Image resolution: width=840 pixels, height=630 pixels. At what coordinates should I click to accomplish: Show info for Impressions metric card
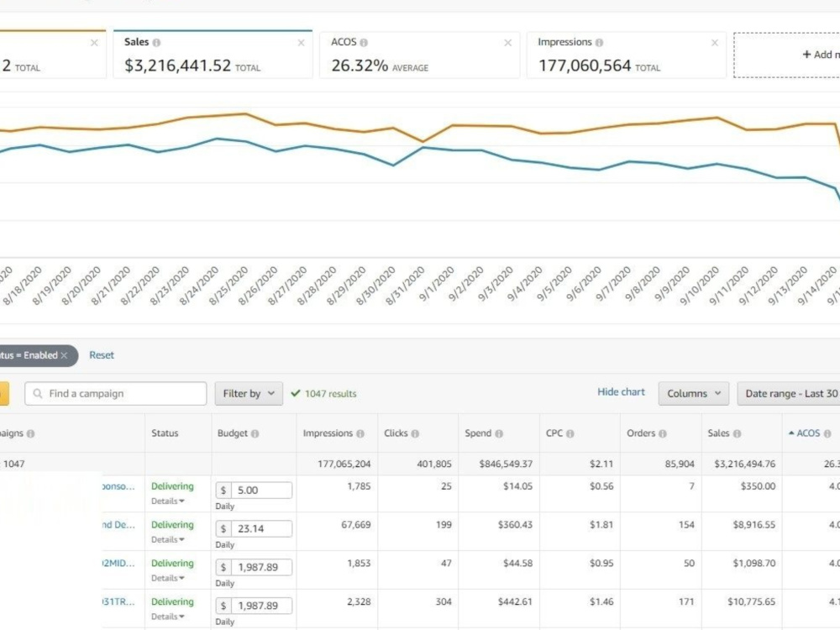[x=599, y=42]
